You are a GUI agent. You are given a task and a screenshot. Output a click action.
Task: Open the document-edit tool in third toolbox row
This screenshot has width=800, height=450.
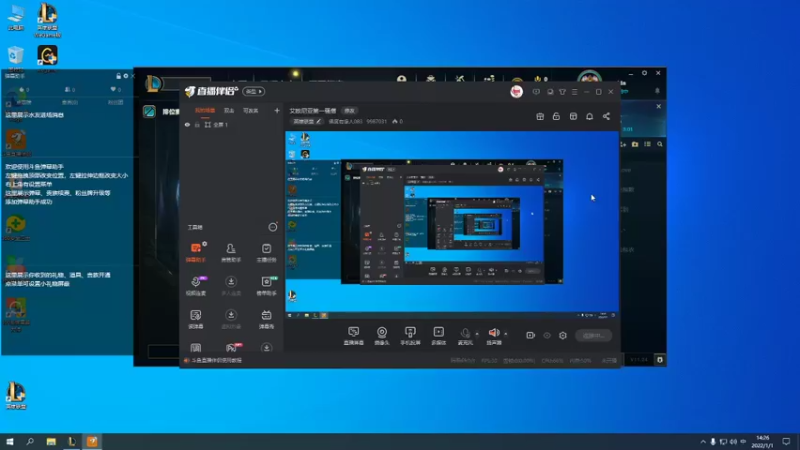[x=196, y=319]
